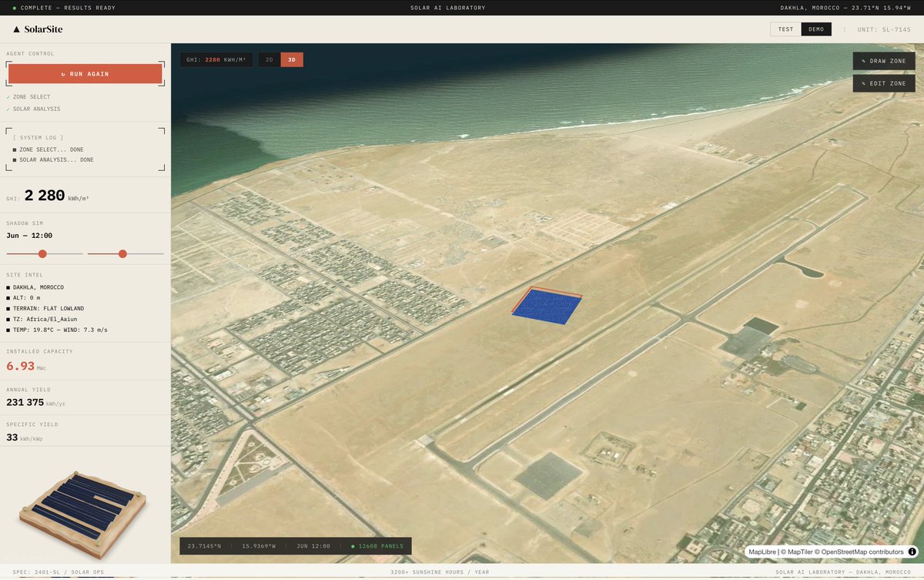Click the JUN 12:00 map status readout
This screenshot has width=924, height=580.
click(x=313, y=546)
